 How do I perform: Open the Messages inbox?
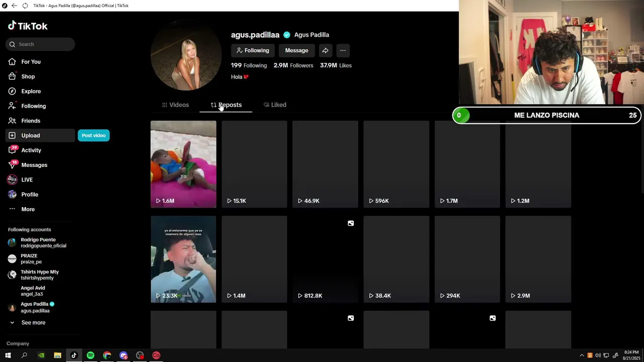click(x=34, y=165)
